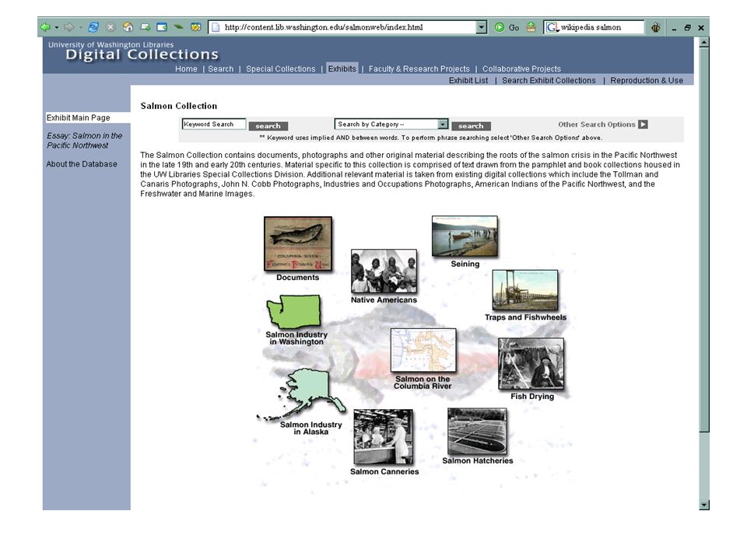
Task: Go to the browser Home page icon
Action: [x=128, y=27]
